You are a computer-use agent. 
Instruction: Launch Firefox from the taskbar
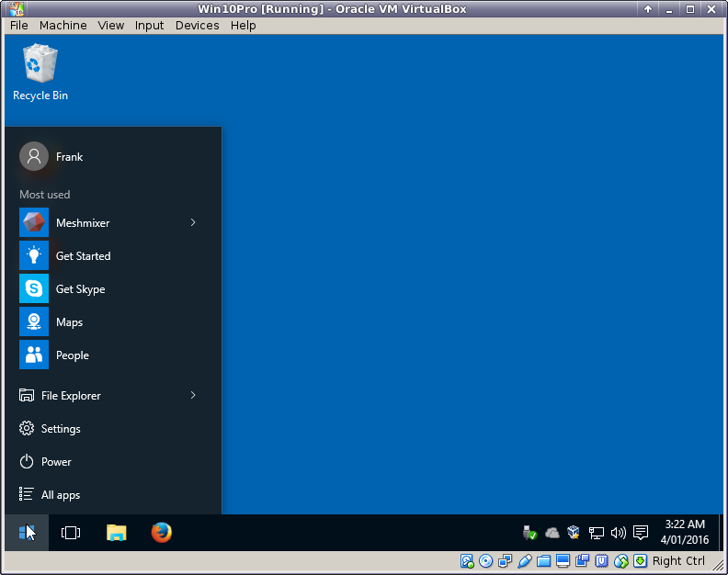(x=162, y=533)
